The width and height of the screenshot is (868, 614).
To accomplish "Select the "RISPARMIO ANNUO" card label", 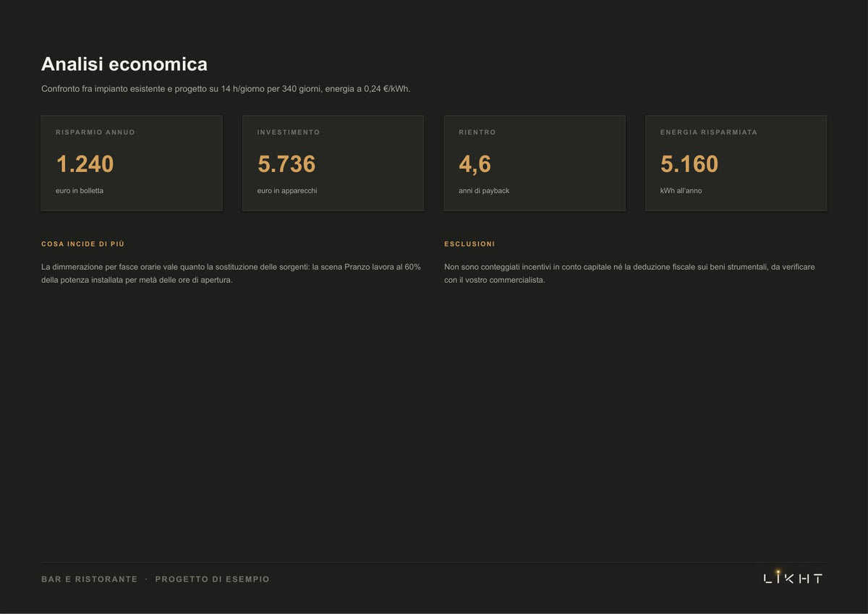I will coord(95,132).
